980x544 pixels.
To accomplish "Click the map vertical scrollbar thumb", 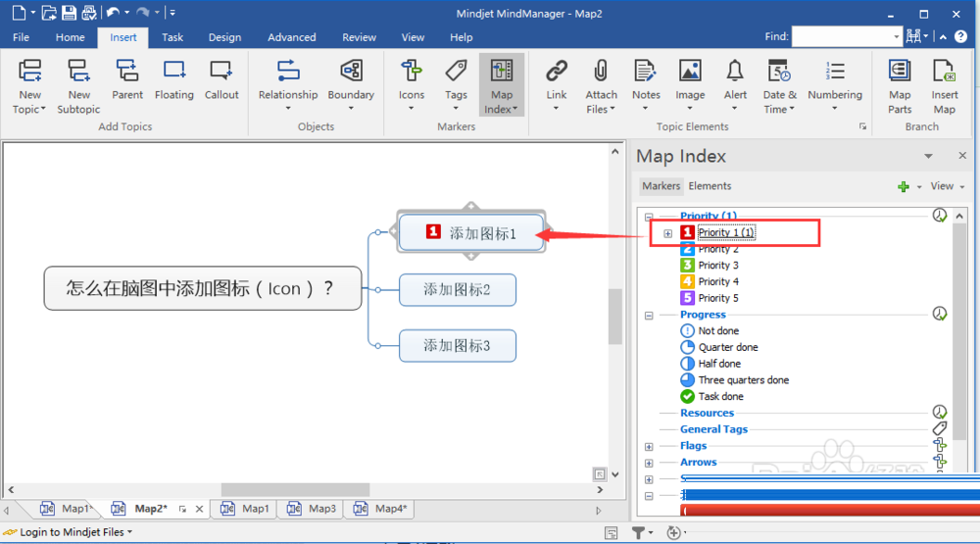I will click(615, 317).
